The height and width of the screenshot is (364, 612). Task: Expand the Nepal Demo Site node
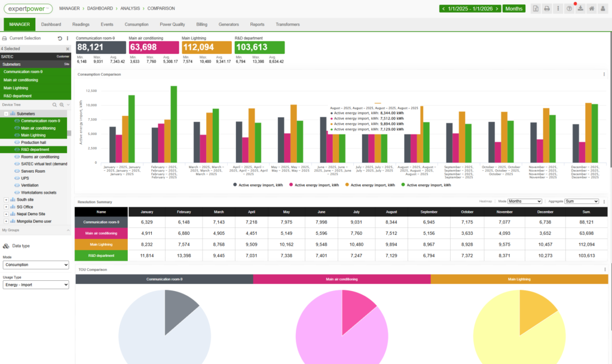point(6,214)
